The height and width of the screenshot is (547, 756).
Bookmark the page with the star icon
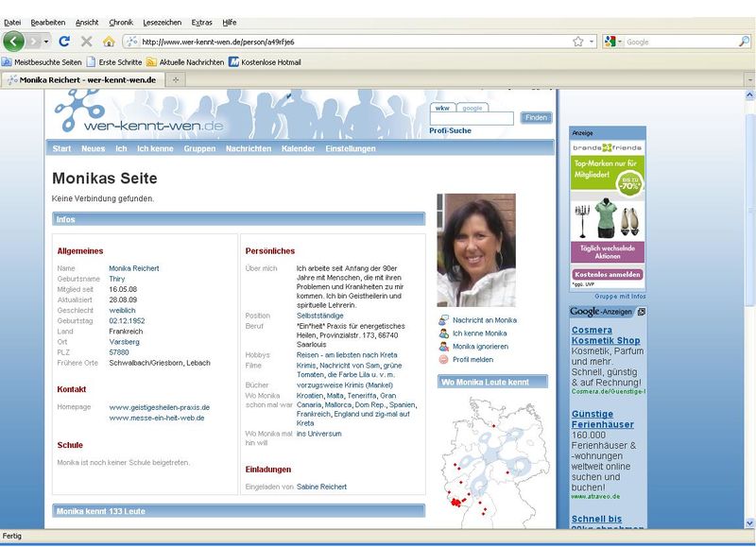(x=577, y=42)
